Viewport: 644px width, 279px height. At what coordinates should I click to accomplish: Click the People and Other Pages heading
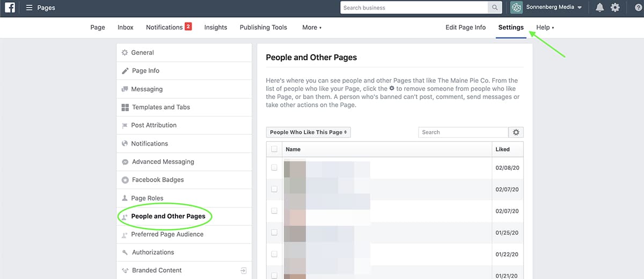311,58
